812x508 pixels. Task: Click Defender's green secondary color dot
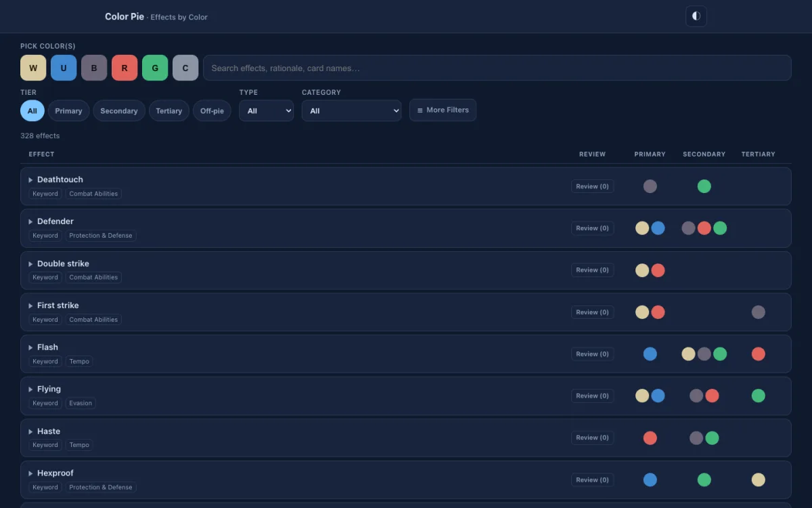(720, 228)
